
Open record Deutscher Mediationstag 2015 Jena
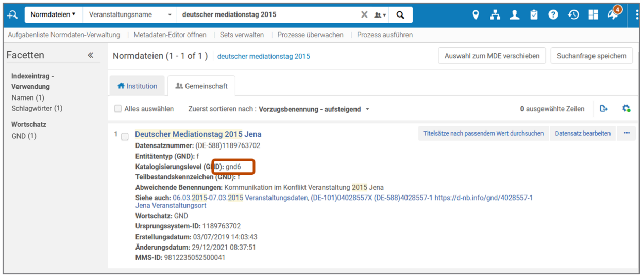pos(198,134)
